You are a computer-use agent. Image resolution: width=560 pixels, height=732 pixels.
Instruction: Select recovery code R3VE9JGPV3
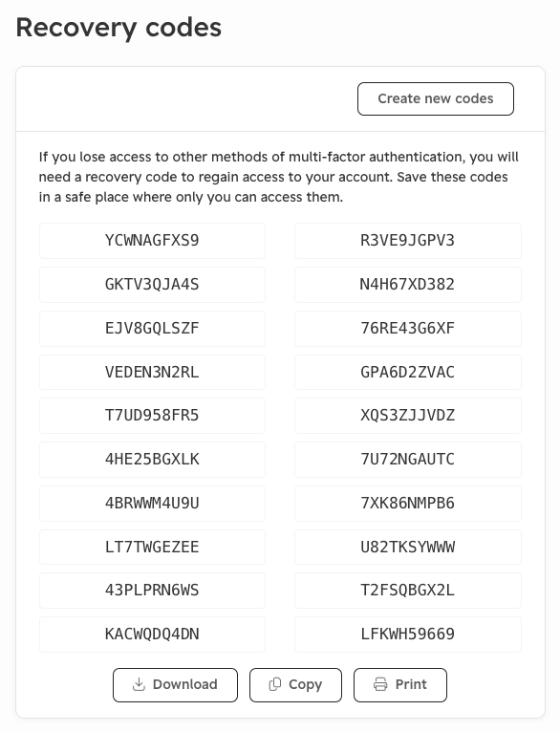point(407,241)
